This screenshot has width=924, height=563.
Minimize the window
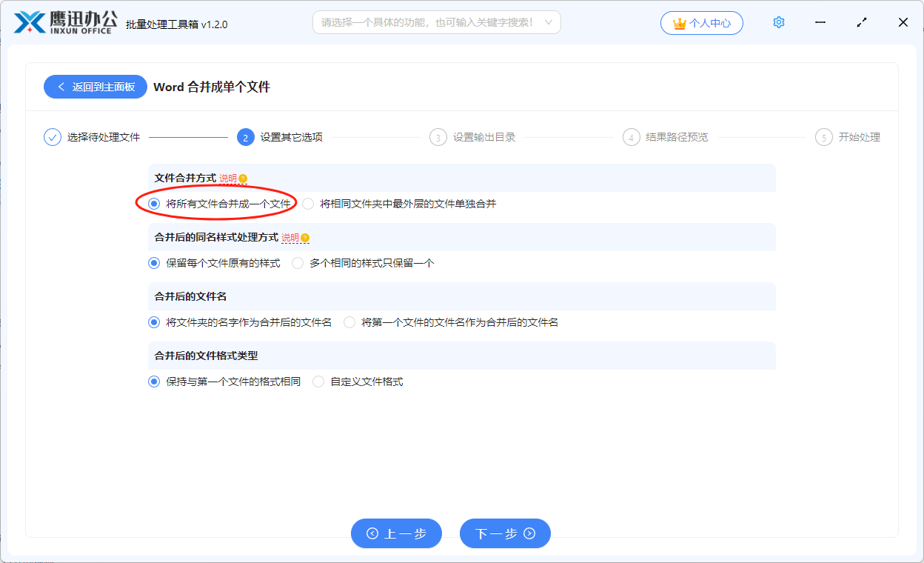820,22
